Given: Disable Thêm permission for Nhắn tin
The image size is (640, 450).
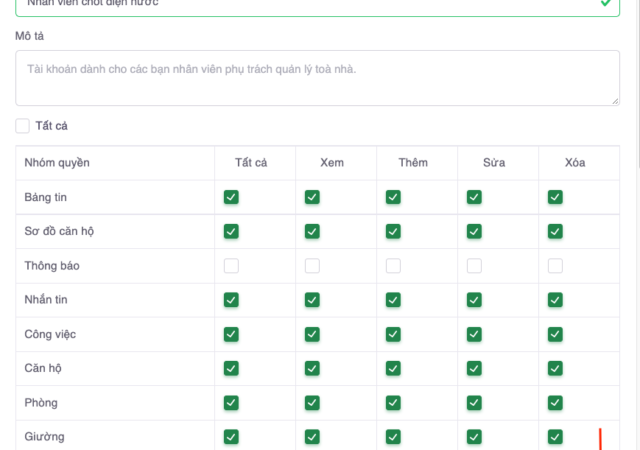Looking at the screenshot, I should [x=393, y=300].
